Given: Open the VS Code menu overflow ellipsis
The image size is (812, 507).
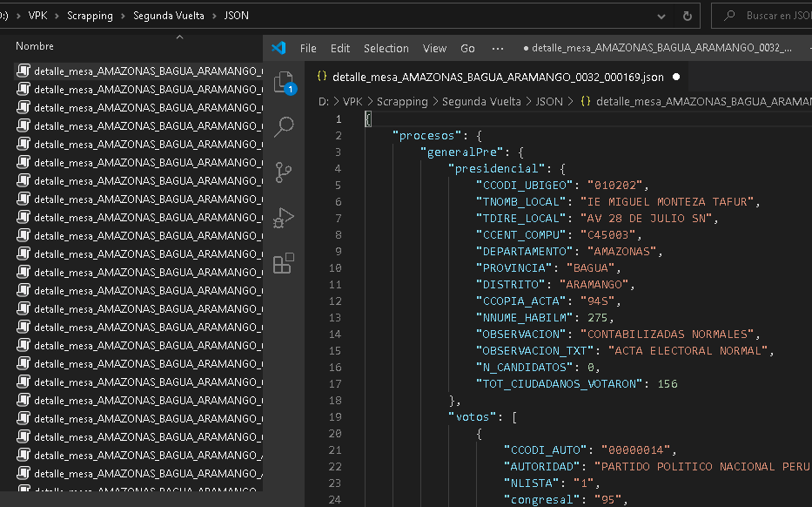Looking at the screenshot, I should click(498, 48).
